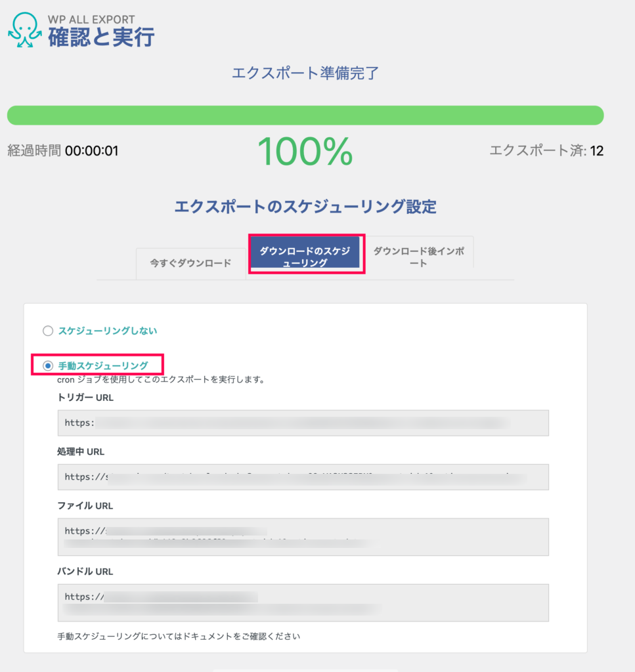Click the WP All Export octopus logo

pyautogui.click(x=25, y=30)
